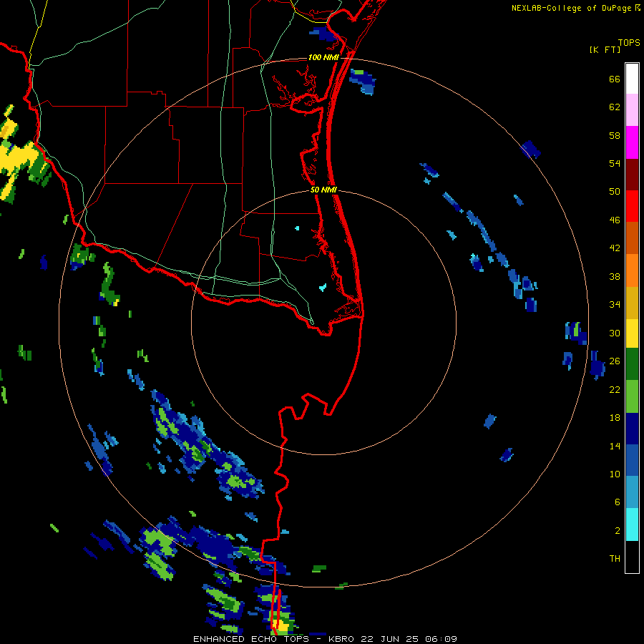Click the 46 value on the scale
Viewport: 644px width, 644px height.
coord(615,220)
